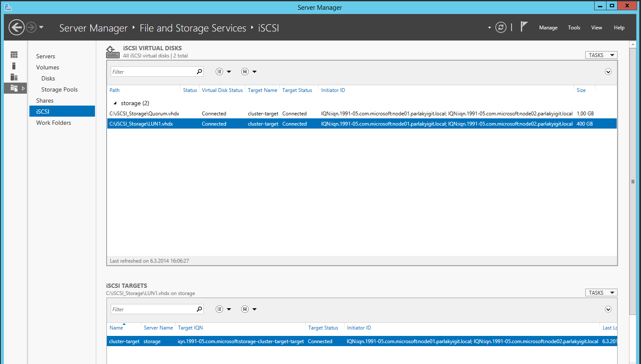Screen dimensions: 641x364
Task: Click Server Manager breadcrumb
Action: (x=93, y=28)
